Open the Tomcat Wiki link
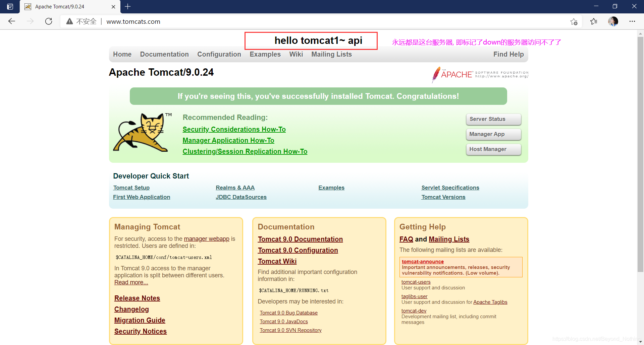 click(277, 261)
